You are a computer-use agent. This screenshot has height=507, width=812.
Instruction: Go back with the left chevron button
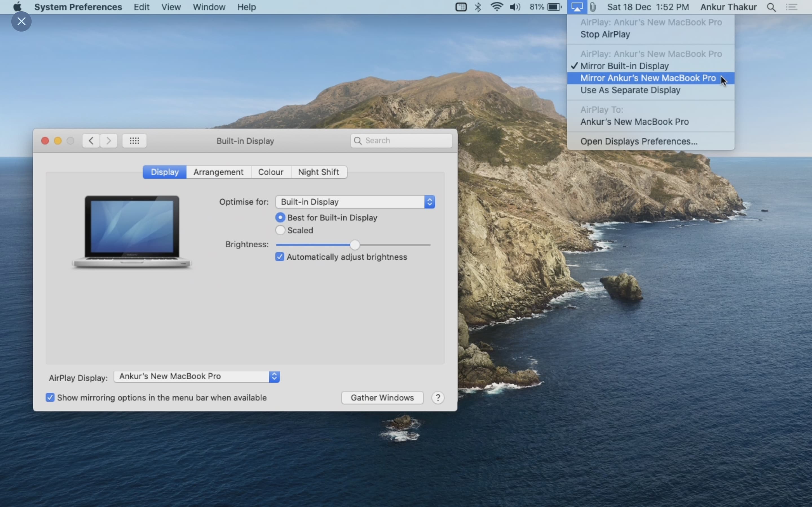[x=91, y=141]
